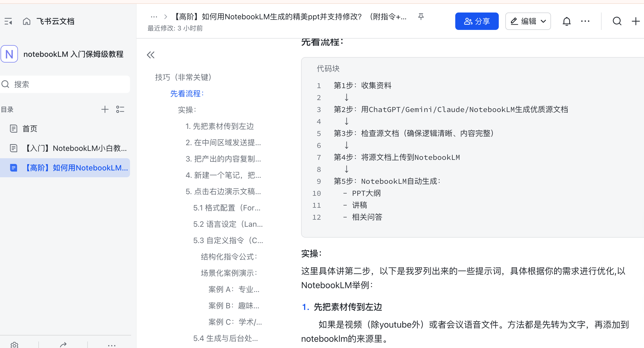Click the forward arrow icon at bottom left
Screen dimensions: 644x348
pos(63,345)
